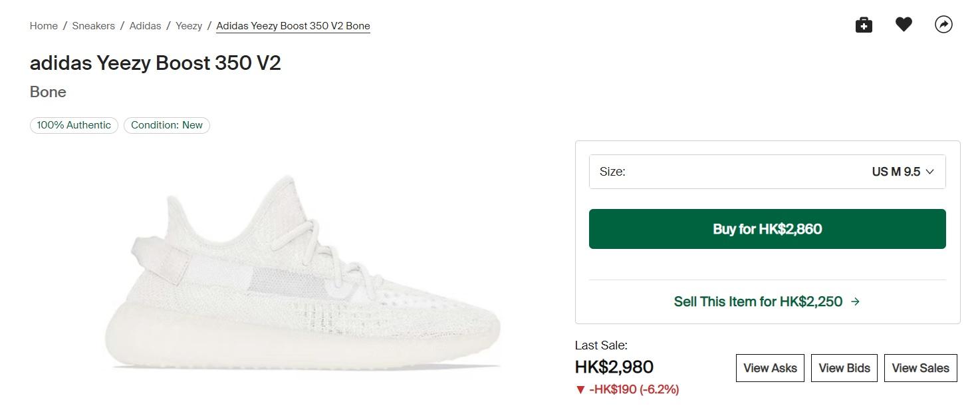Open the Sneakers breadcrumb link
Screen dimensions: 980x406
94,26
